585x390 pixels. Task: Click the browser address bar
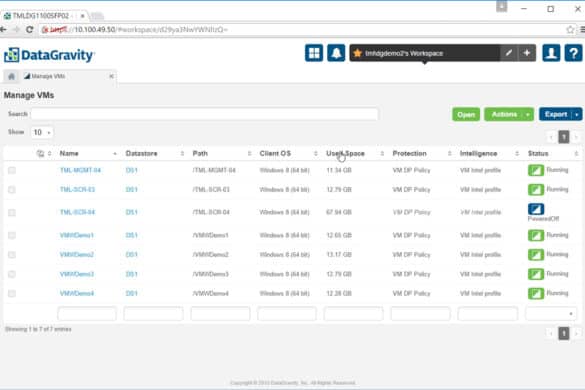(x=302, y=29)
